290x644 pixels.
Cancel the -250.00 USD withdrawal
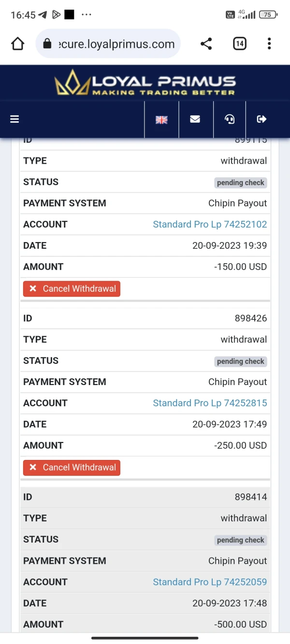(x=72, y=467)
